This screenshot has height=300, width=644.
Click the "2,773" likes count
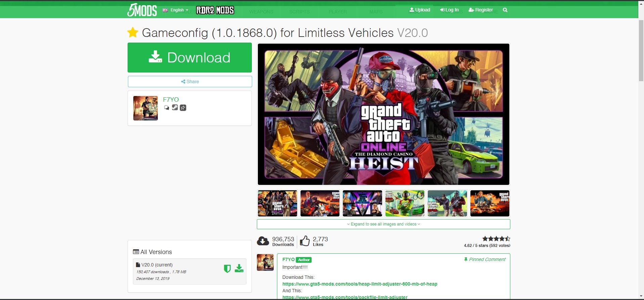click(320, 239)
